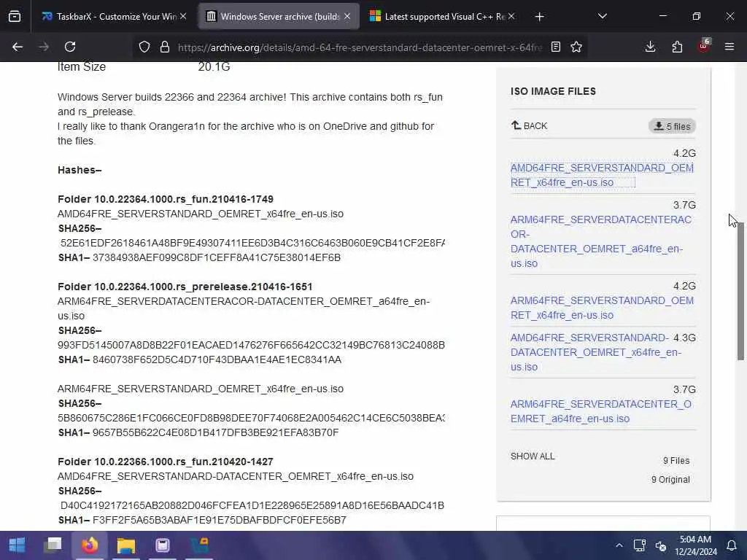Reload the current page
This screenshot has height=560, width=747.
pos(70,47)
